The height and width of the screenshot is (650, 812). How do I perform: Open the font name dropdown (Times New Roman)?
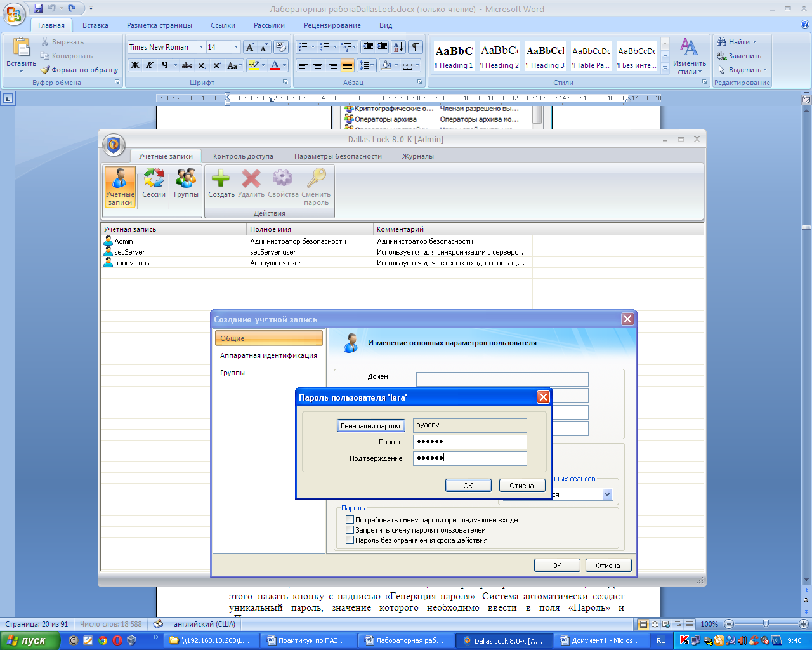pos(201,47)
